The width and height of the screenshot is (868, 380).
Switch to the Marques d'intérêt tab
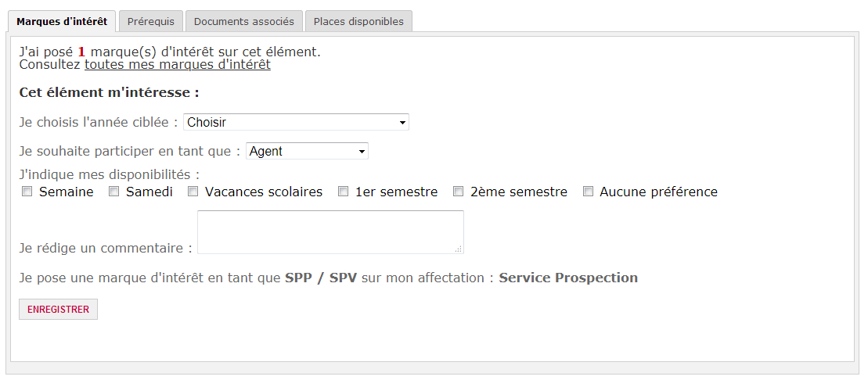pos(62,22)
